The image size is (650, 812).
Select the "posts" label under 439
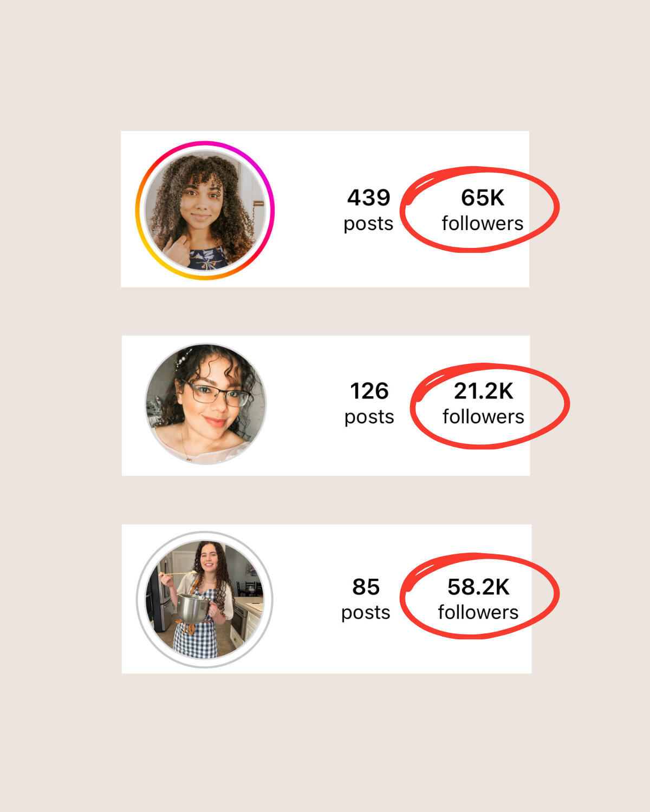point(368,224)
